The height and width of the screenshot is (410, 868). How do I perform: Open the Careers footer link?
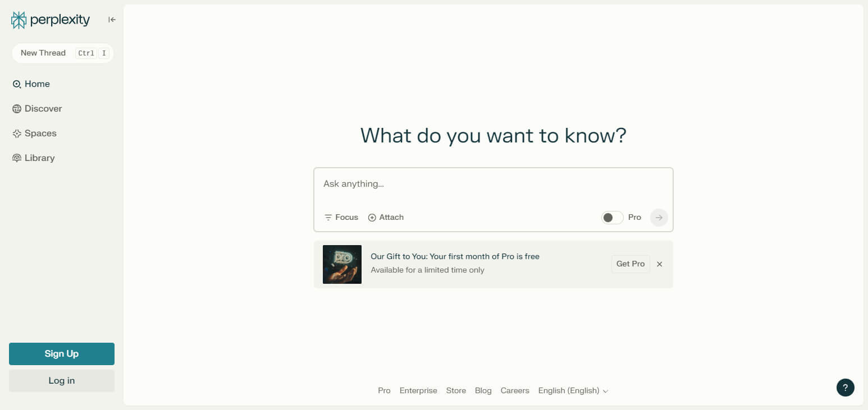coord(515,391)
